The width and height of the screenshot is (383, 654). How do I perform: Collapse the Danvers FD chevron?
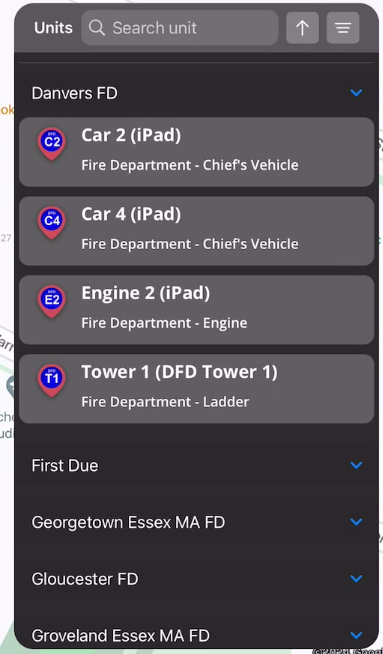click(x=356, y=93)
